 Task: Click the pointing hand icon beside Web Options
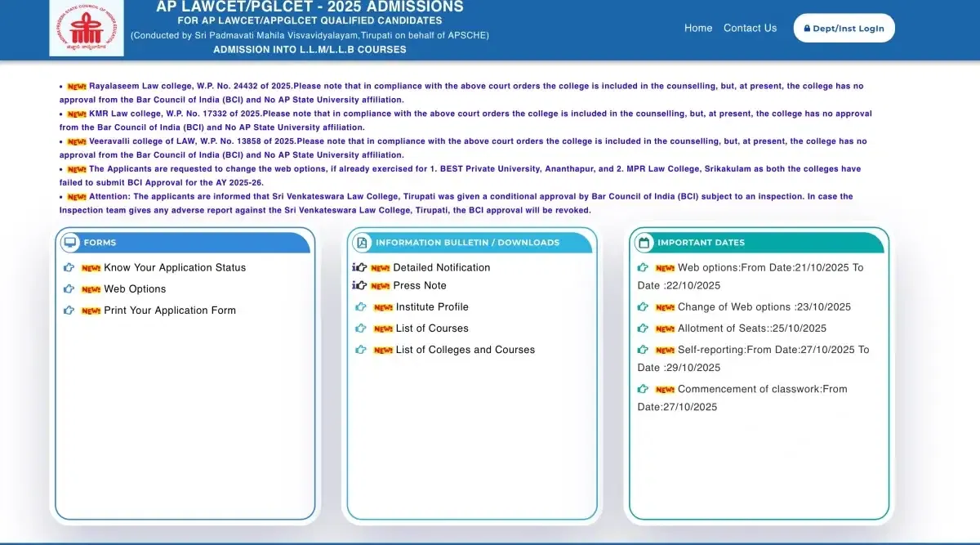coord(69,289)
